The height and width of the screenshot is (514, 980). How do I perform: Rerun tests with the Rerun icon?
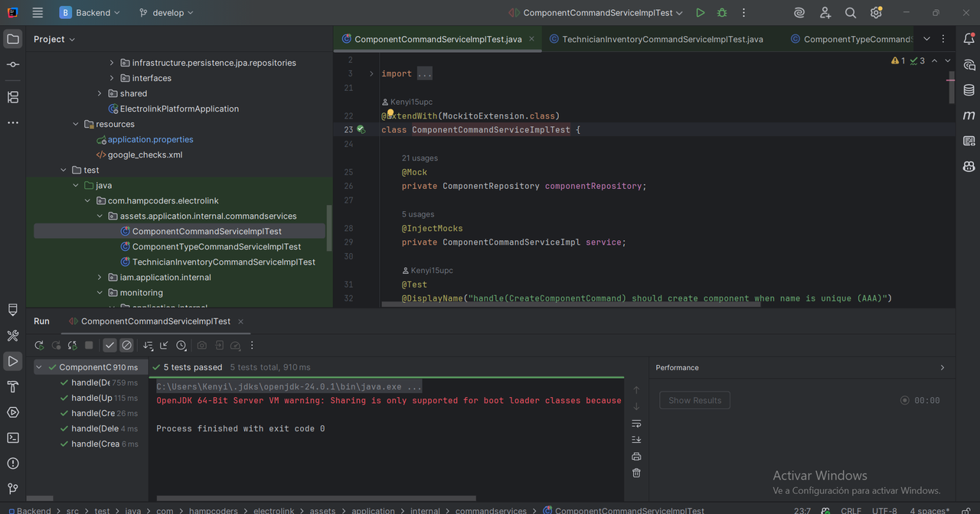39,346
